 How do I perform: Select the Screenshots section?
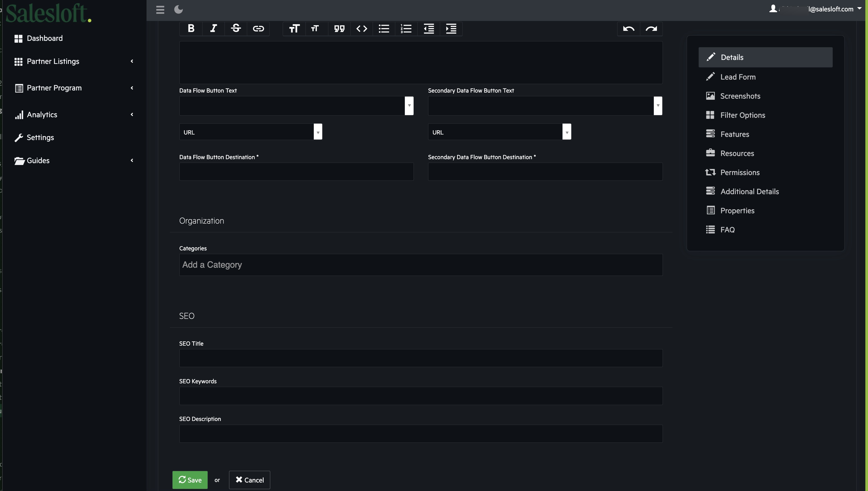[741, 96]
